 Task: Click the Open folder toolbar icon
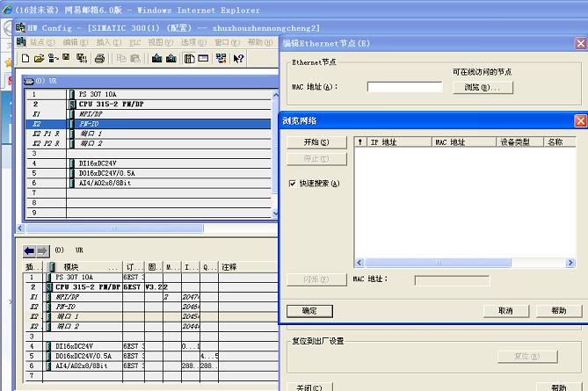click(39, 58)
